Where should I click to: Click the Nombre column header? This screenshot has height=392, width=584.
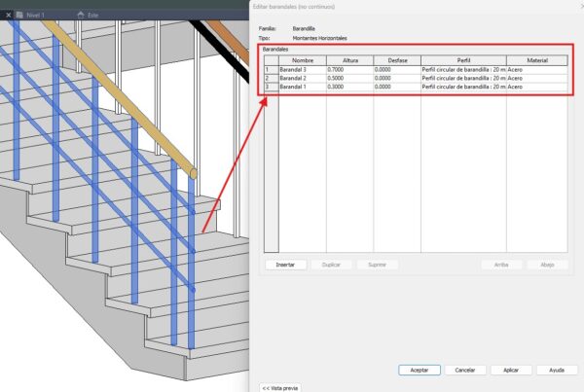302,60
